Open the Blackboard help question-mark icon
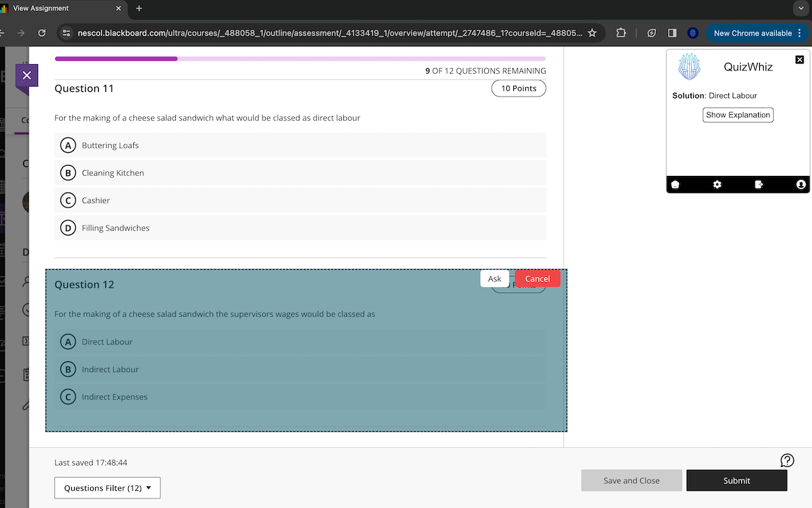This screenshot has height=508, width=812. point(787,460)
